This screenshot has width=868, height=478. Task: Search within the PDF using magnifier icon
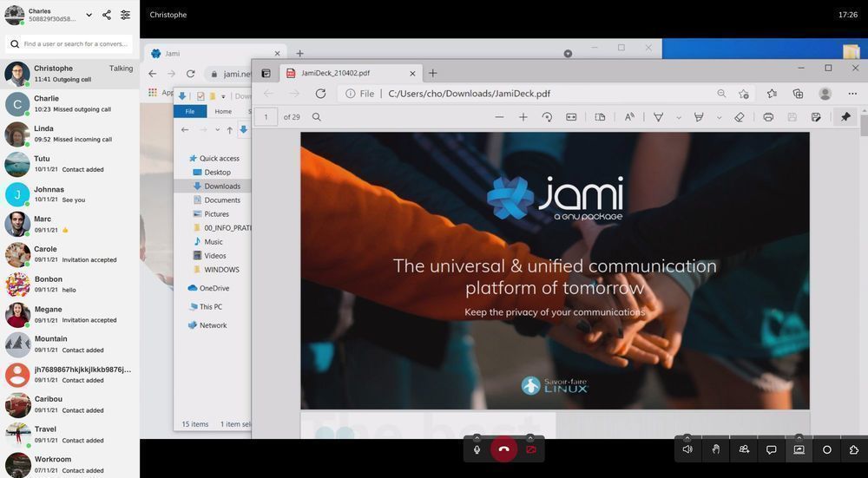[x=317, y=117]
